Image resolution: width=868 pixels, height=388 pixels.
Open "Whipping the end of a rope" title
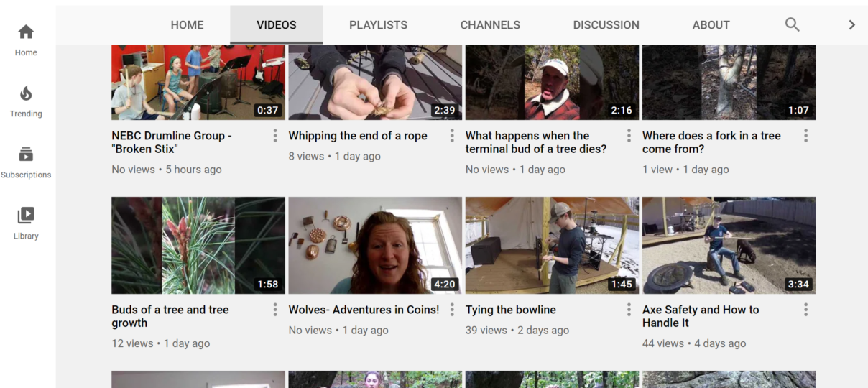click(358, 136)
